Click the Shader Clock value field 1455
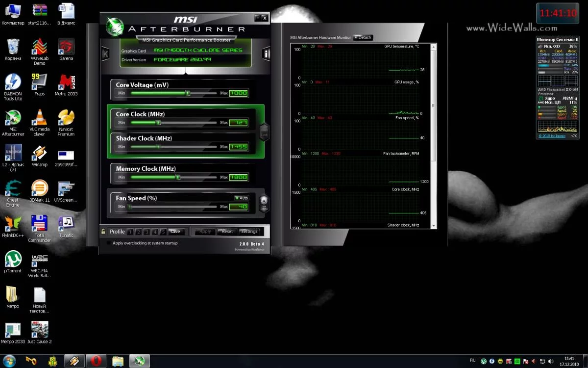 coord(239,147)
